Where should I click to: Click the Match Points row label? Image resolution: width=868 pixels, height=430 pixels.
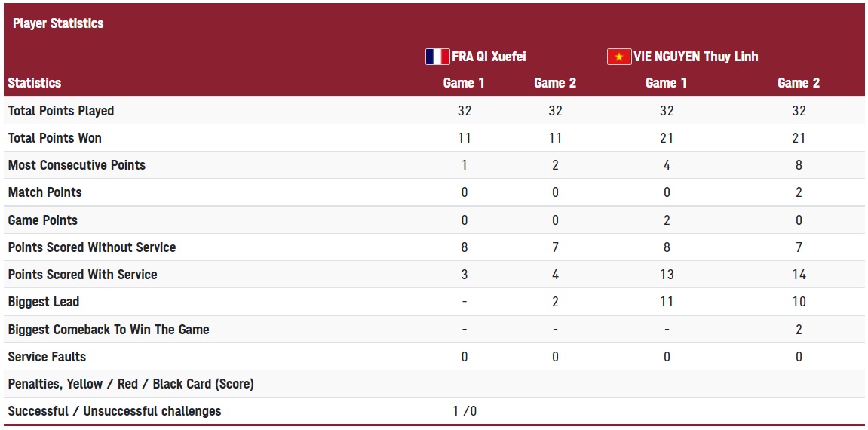click(44, 192)
